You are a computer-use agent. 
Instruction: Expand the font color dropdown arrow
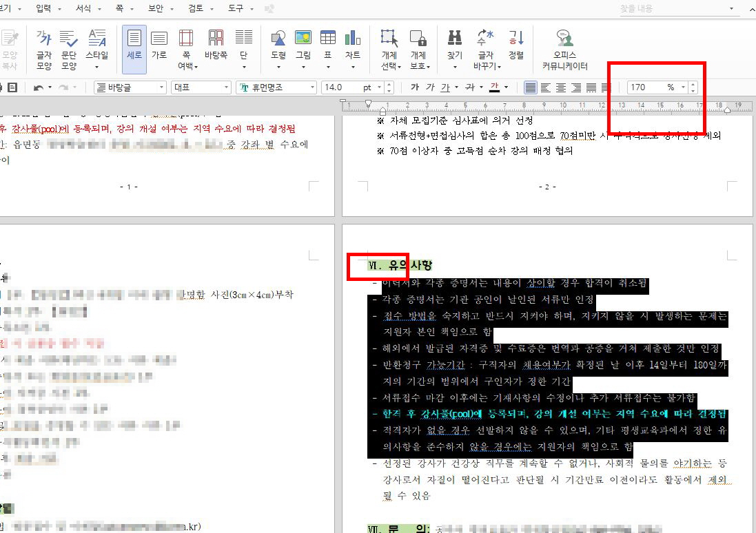coord(506,87)
